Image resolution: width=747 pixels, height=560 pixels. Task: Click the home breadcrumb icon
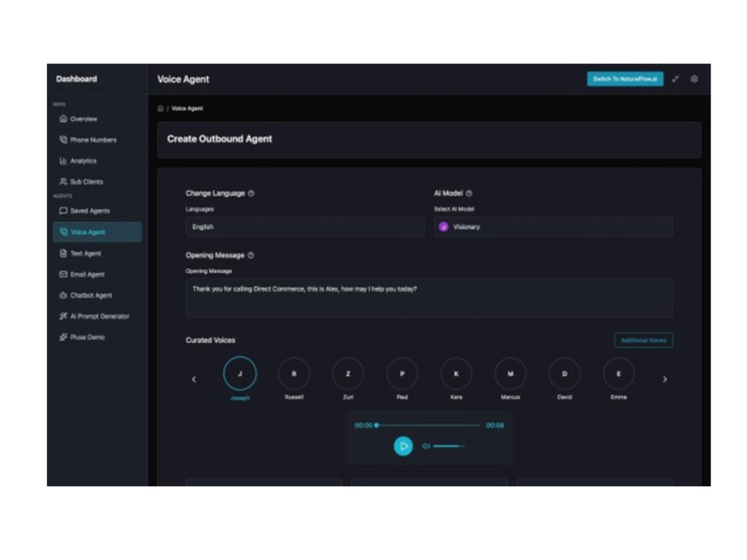(161, 108)
